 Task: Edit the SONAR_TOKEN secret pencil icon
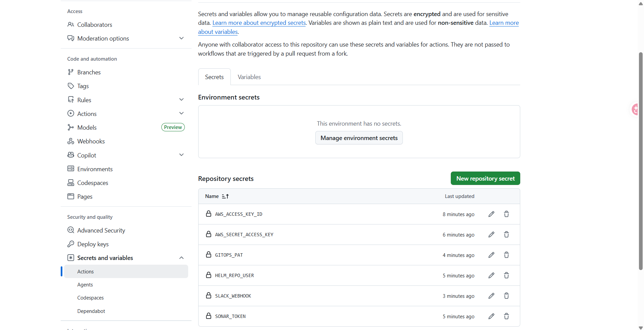pos(491,316)
